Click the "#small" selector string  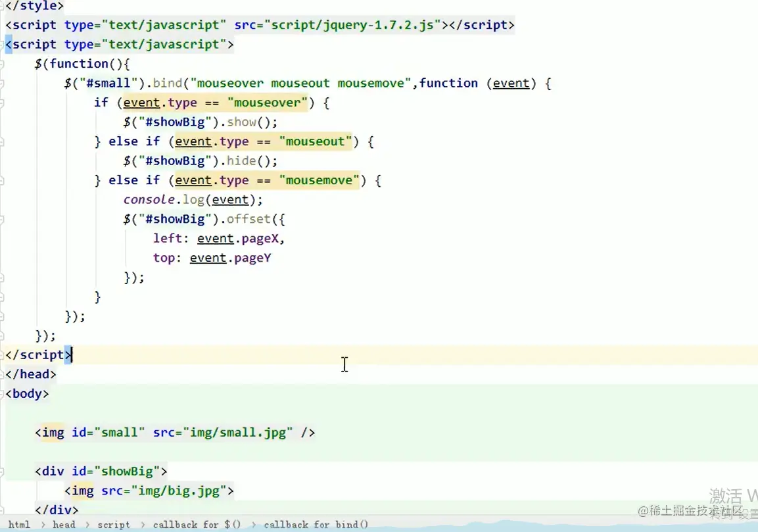point(108,83)
